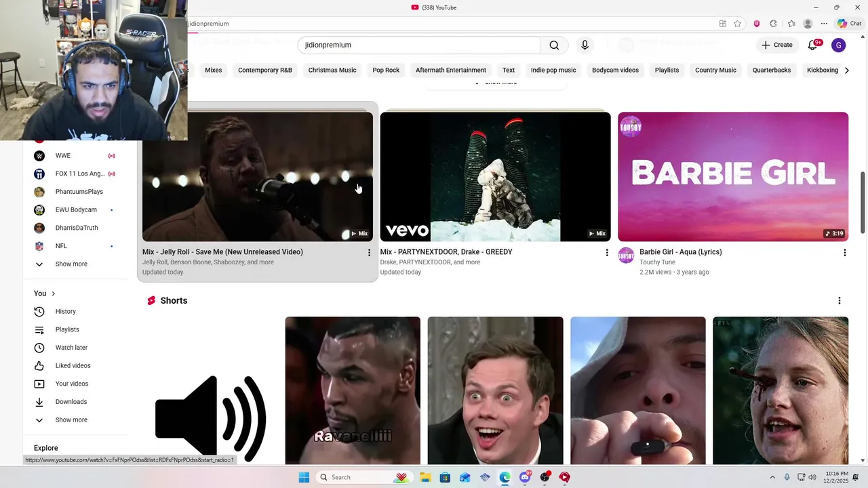Select the Bodycam videos chip
This screenshot has height=488, width=868.
tap(615, 70)
